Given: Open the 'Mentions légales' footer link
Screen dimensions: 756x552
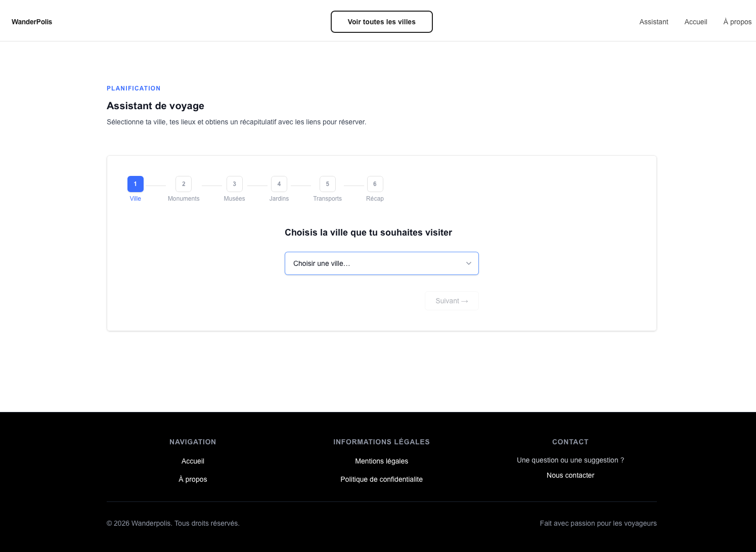Looking at the screenshot, I should 381,461.
